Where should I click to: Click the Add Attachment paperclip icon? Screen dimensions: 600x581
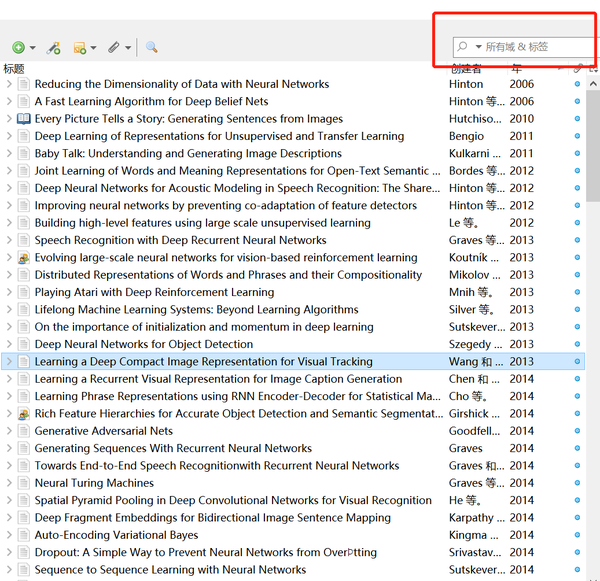(114, 47)
